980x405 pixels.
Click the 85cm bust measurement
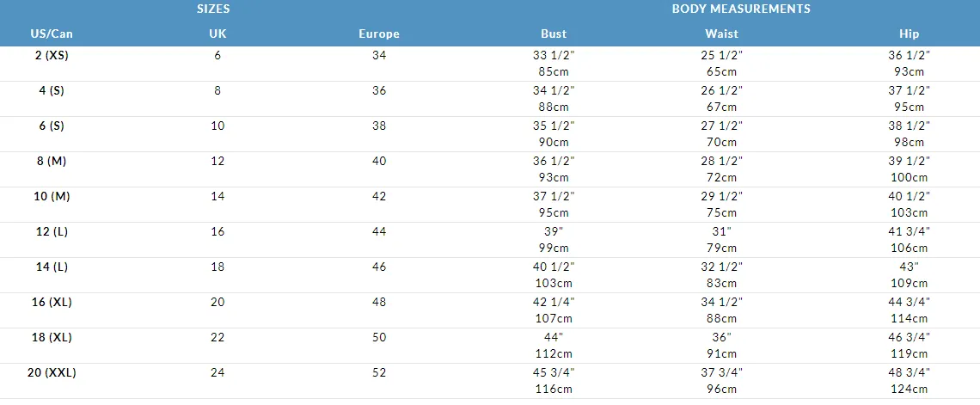tap(554, 72)
